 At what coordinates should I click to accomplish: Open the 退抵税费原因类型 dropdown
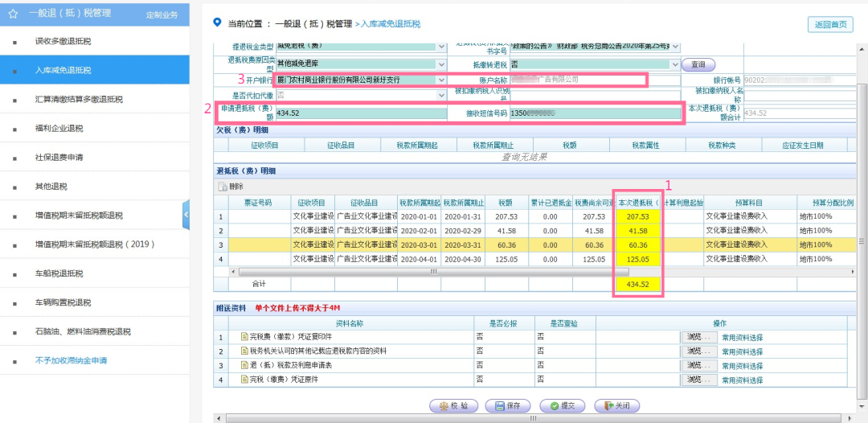(442, 65)
